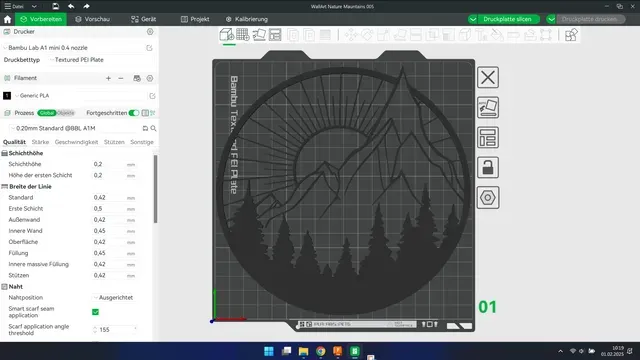Screen dimensions: 640x360
Task: Click the undo arrow in title bar
Action: [x=71, y=6]
